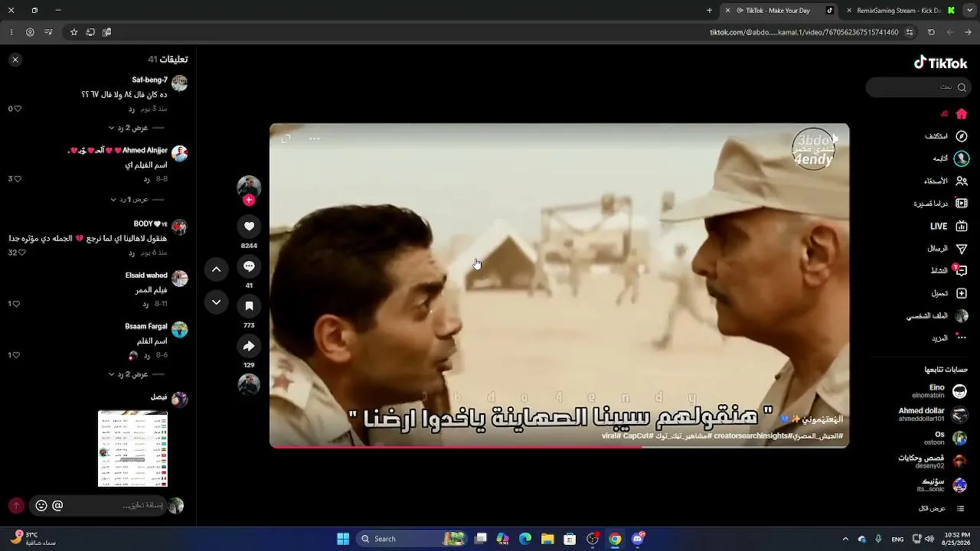Reload the page in the browser toolbar
Viewport: 980px width, 551px height.
[x=931, y=32]
